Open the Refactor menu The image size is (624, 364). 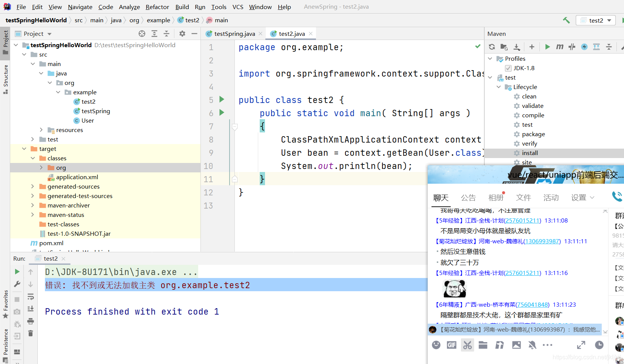click(x=157, y=7)
